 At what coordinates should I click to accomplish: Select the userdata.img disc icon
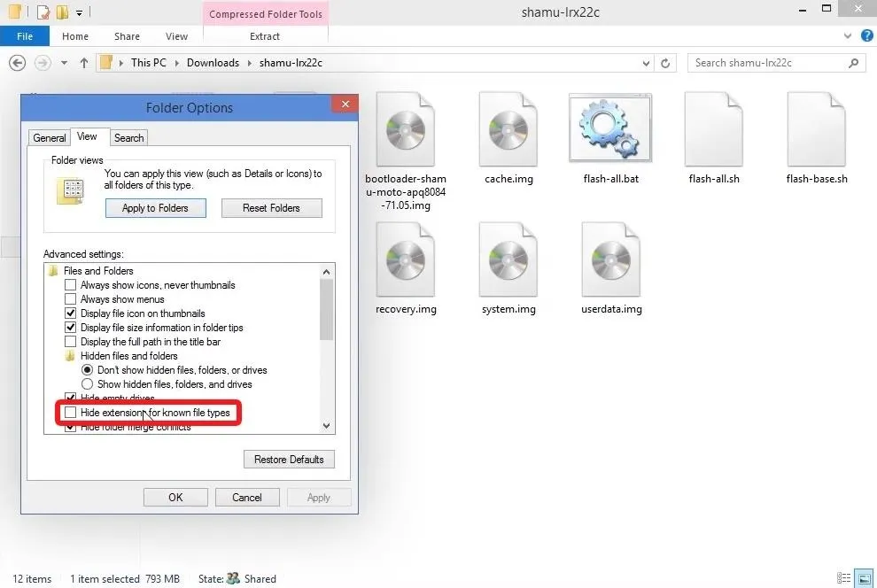click(610, 259)
